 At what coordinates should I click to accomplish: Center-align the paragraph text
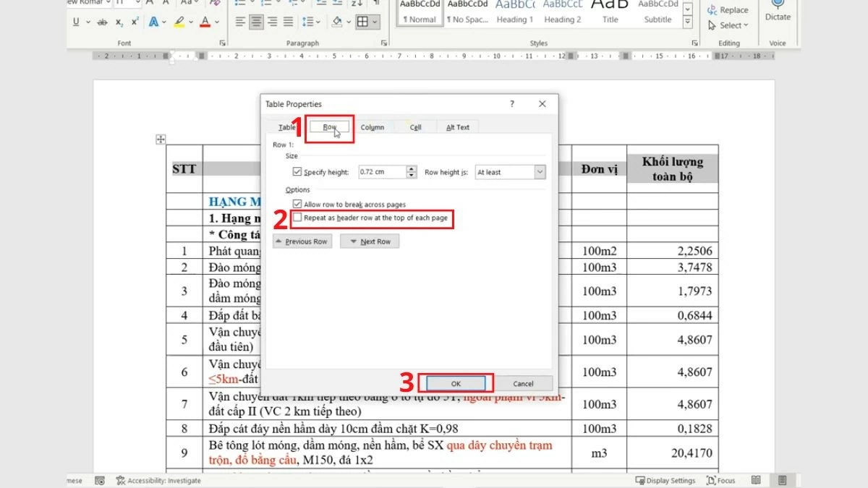pos(256,22)
